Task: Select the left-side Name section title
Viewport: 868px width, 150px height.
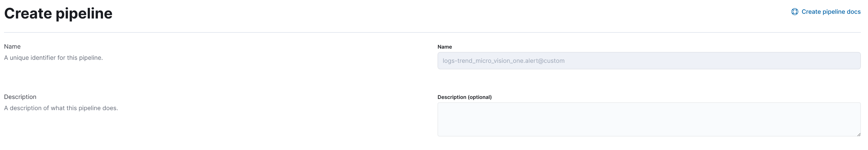Action: [12, 46]
